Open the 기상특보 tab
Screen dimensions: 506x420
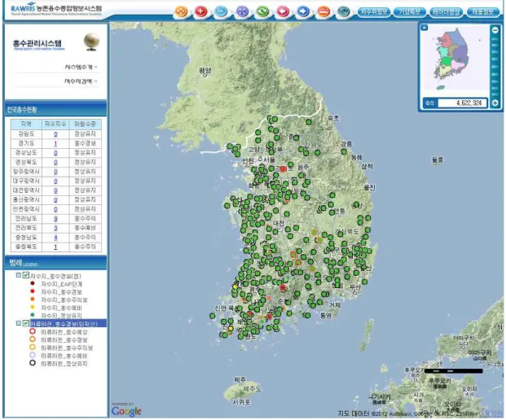pos(410,12)
